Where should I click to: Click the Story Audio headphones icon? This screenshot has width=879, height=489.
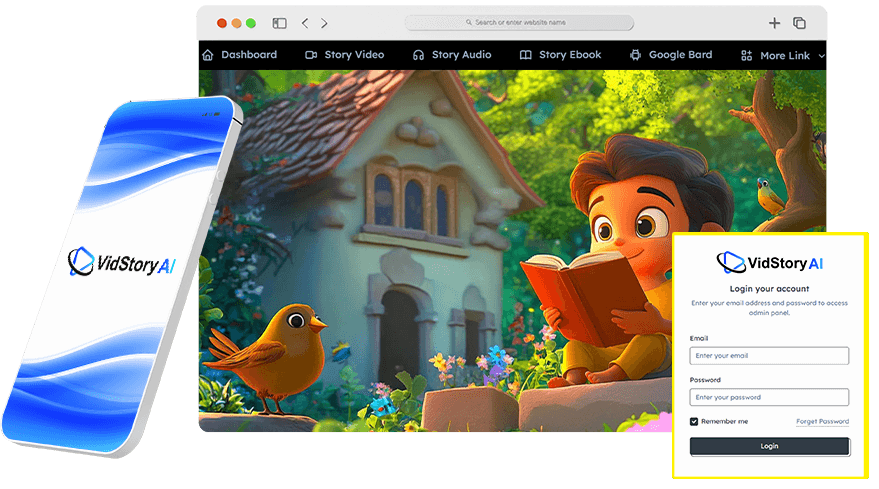pyautogui.click(x=418, y=55)
